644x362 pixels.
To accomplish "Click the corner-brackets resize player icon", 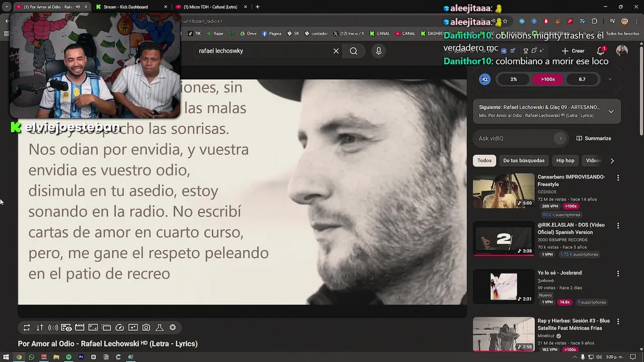I will pos(93,327).
